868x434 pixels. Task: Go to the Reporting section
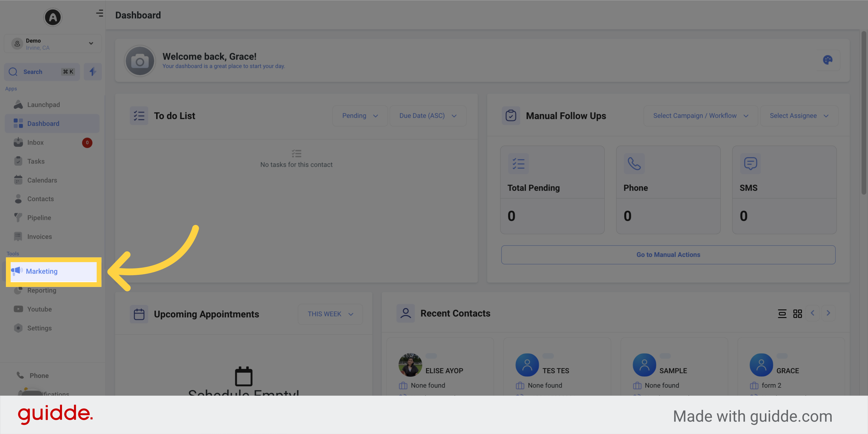coord(41,290)
